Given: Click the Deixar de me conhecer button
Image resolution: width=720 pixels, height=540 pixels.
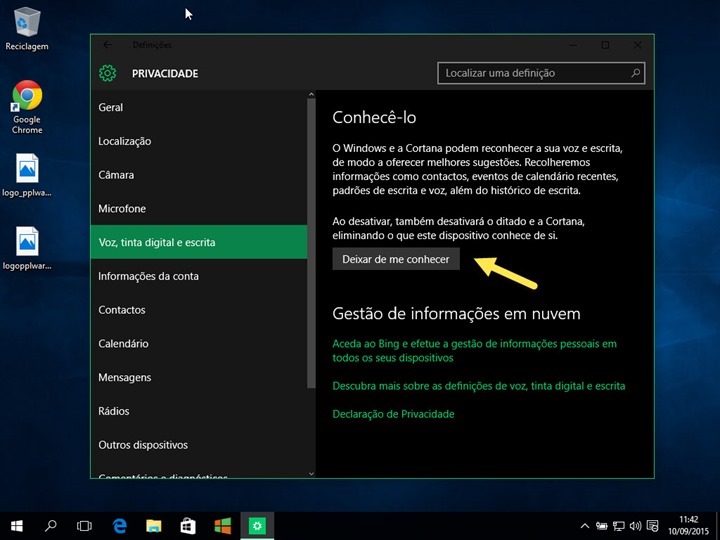Looking at the screenshot, I should tap(396, 259).
